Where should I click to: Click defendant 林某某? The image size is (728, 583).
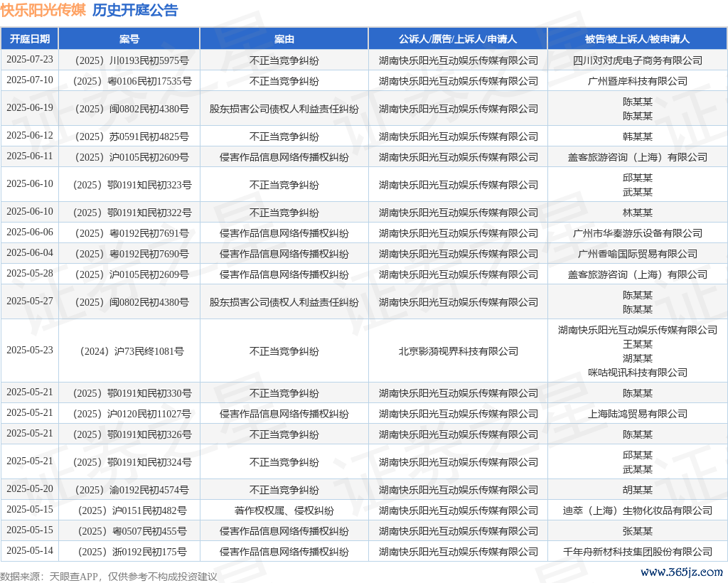click(x=638, y=213)
